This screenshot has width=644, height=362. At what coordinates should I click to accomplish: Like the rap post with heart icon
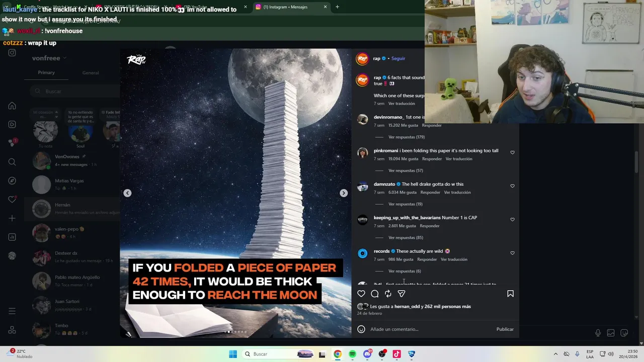[x=361, y=294]
